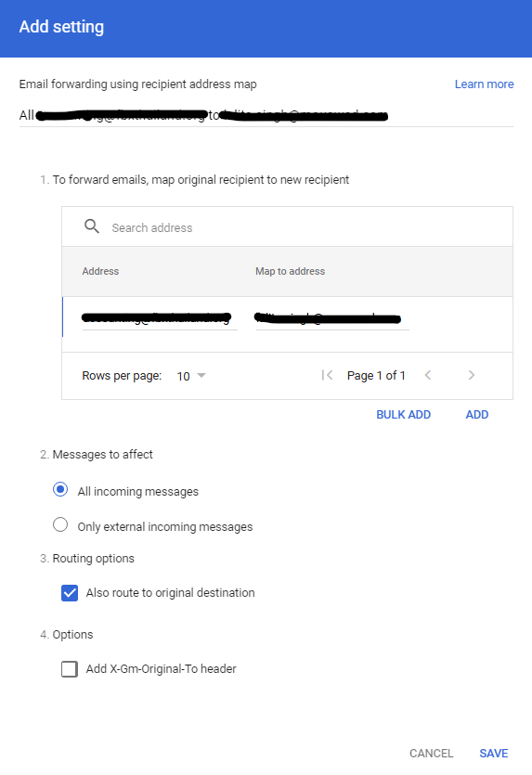
Task: Click the BULK ADD button
Action: point(404,415)
